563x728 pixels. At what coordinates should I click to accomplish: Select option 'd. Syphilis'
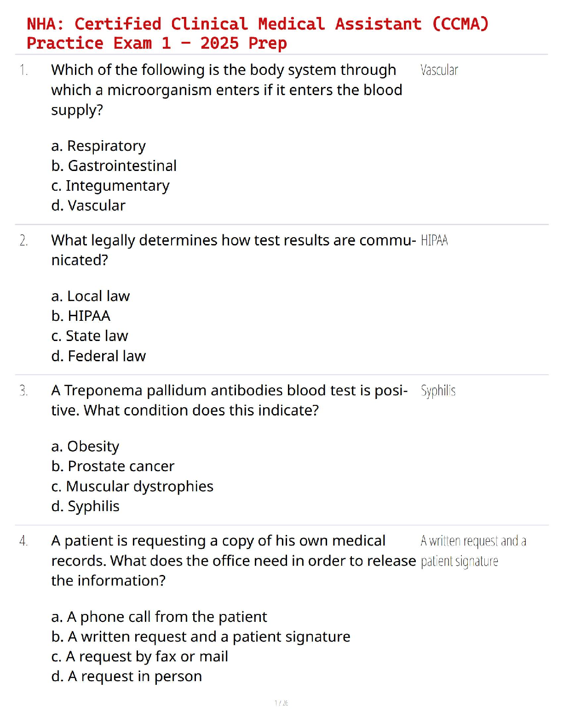[x=86, y=506]
